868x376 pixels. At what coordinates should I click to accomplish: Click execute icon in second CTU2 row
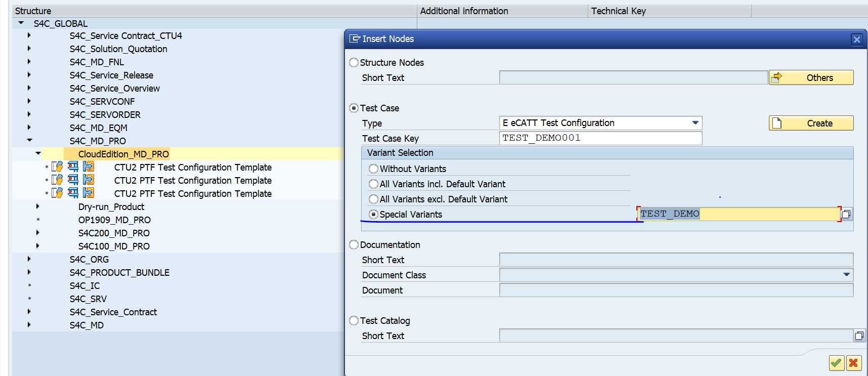point(73,180)
